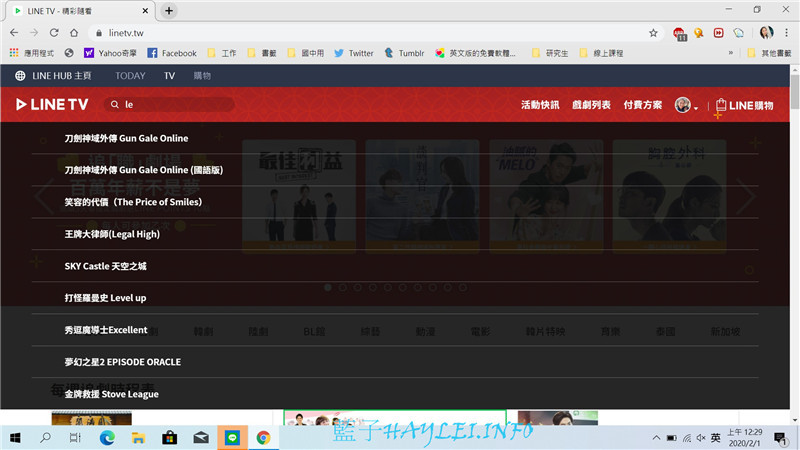The height and width of the screenshot is (450, 800).
Task: Select the second carousel indicator dot
Action: tap(342, 287)
